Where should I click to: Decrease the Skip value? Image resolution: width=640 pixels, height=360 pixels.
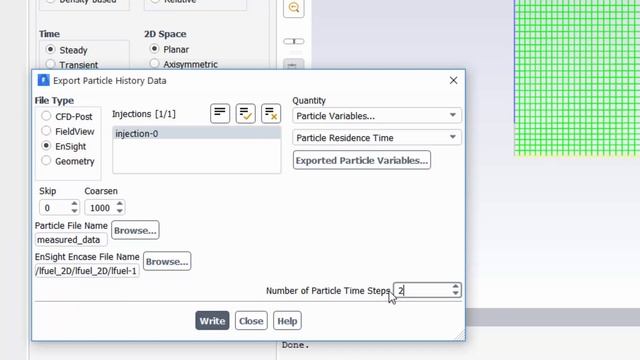74,211
